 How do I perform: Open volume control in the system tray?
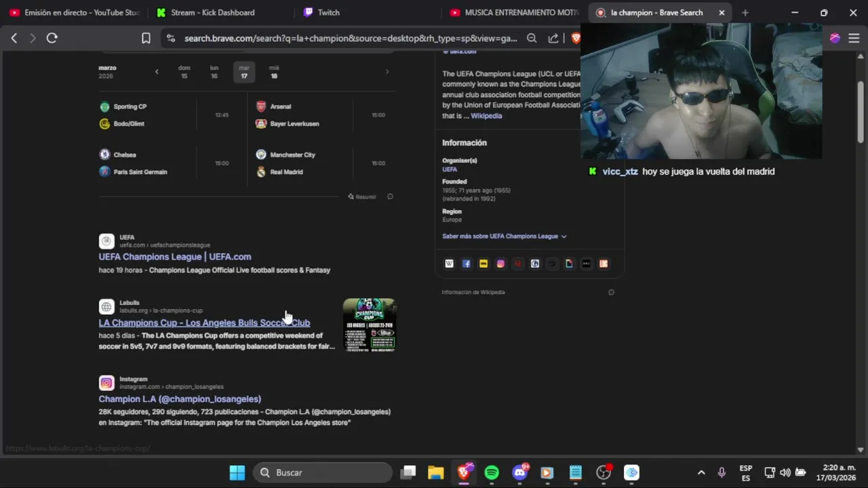785,472
